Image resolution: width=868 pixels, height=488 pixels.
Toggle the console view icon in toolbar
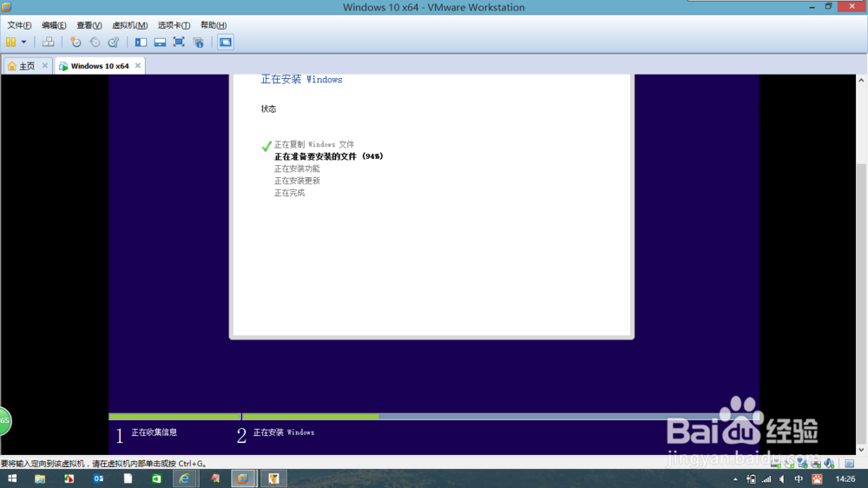tap(226, 42)
